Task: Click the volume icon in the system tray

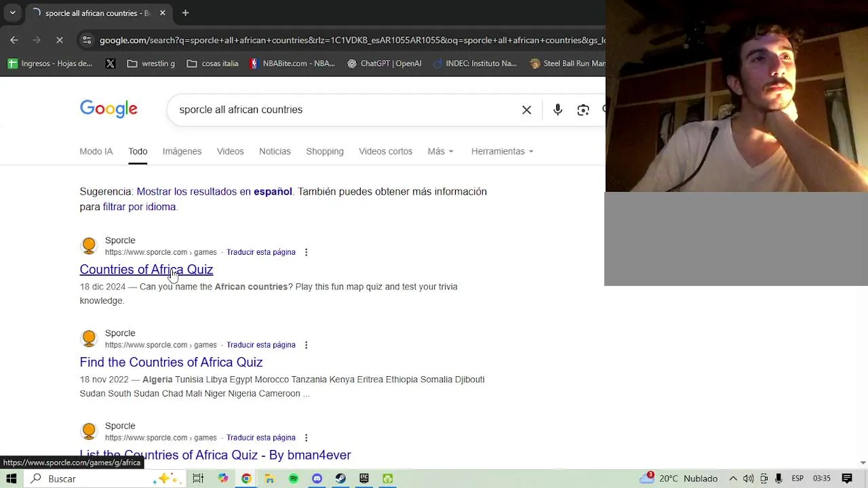Action: click(x=749, y=479)
